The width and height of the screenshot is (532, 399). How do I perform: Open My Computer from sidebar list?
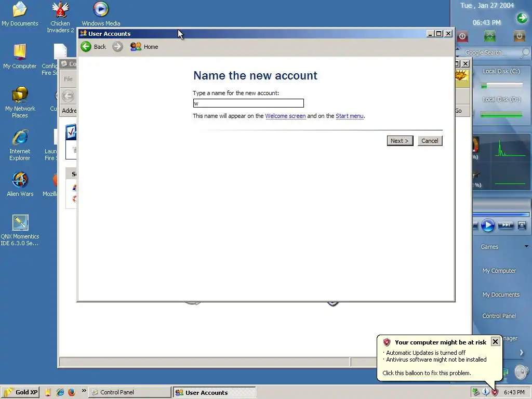pos(499,271)
